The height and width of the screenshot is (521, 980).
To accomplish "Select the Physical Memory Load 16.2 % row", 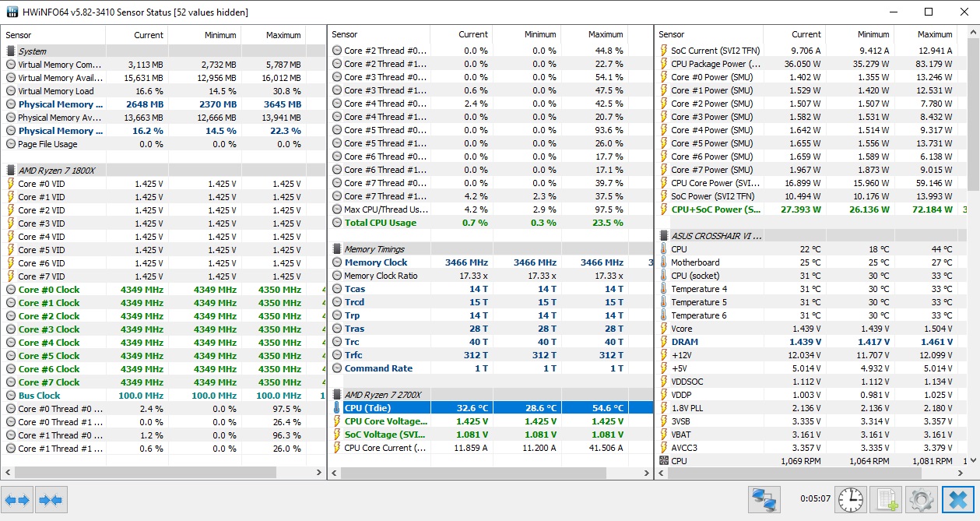I will coord(163,131).
